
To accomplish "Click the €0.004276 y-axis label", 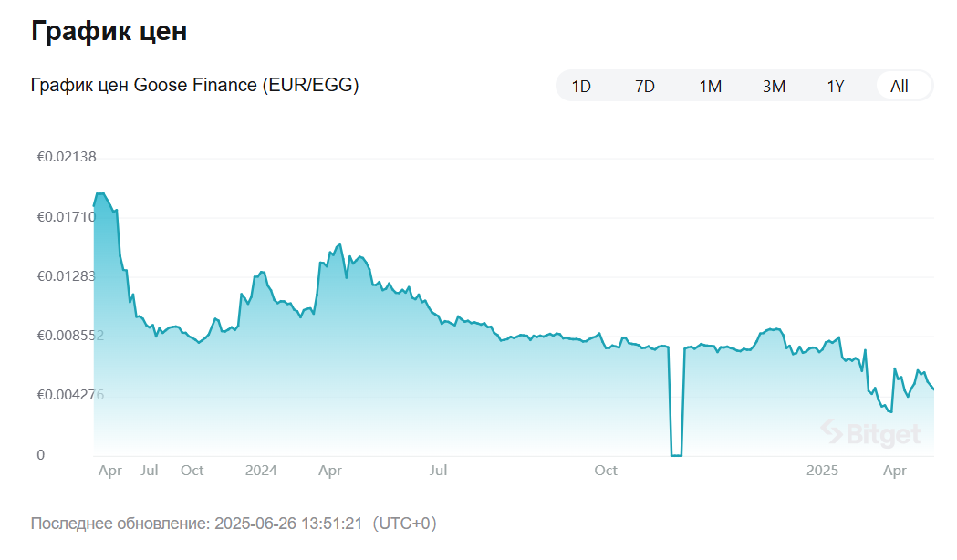I will coord(70,394).
